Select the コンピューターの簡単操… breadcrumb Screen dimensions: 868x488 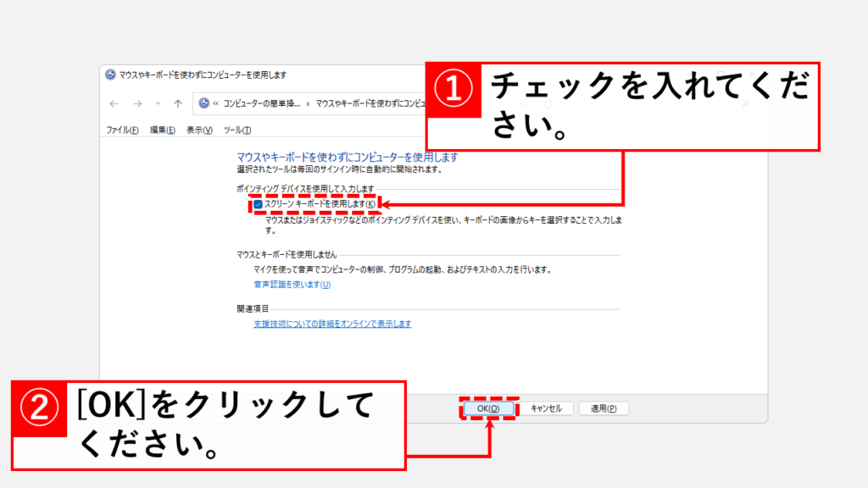[261, 103]
